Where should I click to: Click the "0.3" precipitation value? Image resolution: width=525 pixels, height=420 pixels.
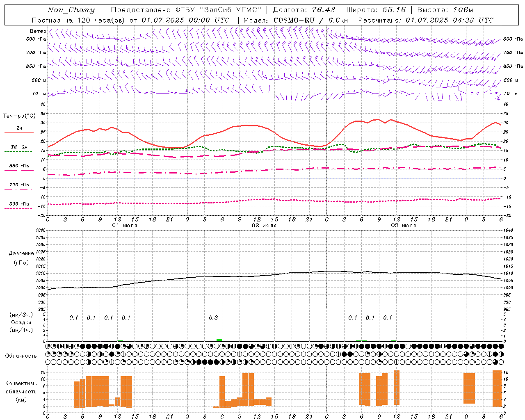213,317
